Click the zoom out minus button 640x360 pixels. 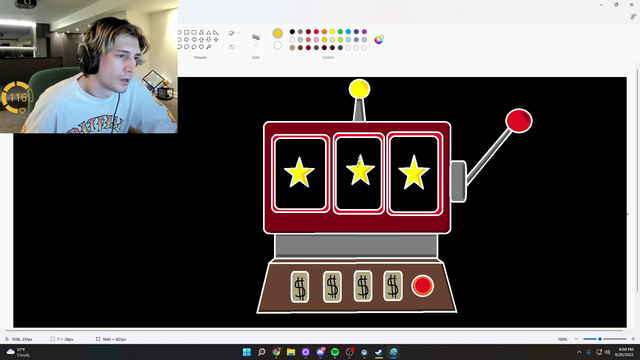pyautogui.click(x=576, y=339)
